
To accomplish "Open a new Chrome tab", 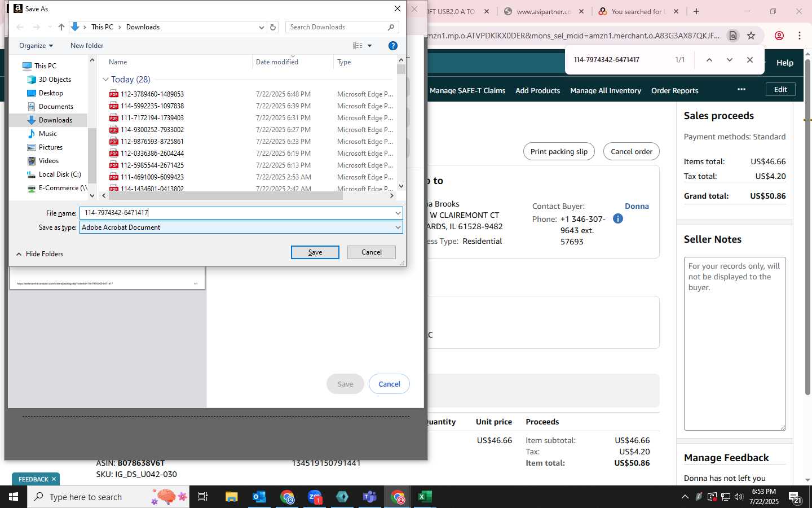I will pos(696,11).
